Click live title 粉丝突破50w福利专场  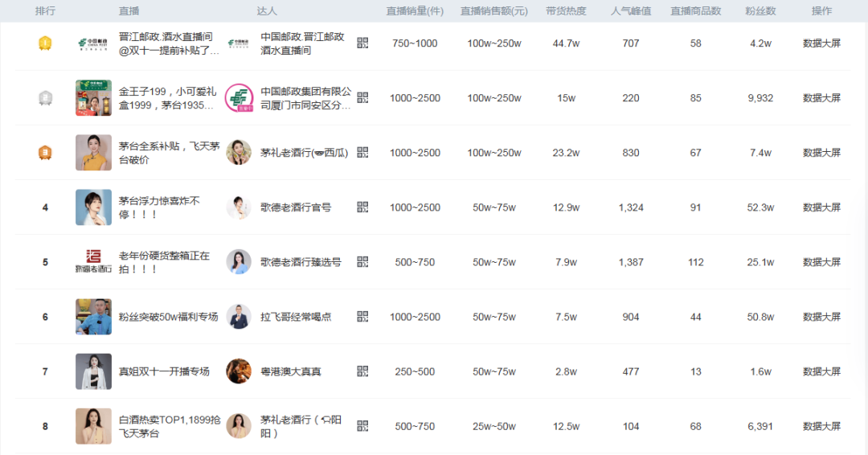point(168,317)
